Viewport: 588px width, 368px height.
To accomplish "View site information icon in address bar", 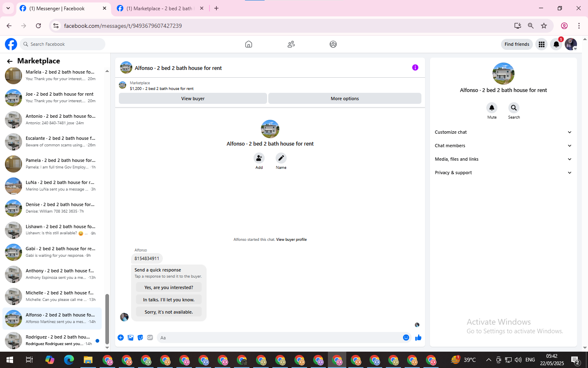I will (56, 26).
